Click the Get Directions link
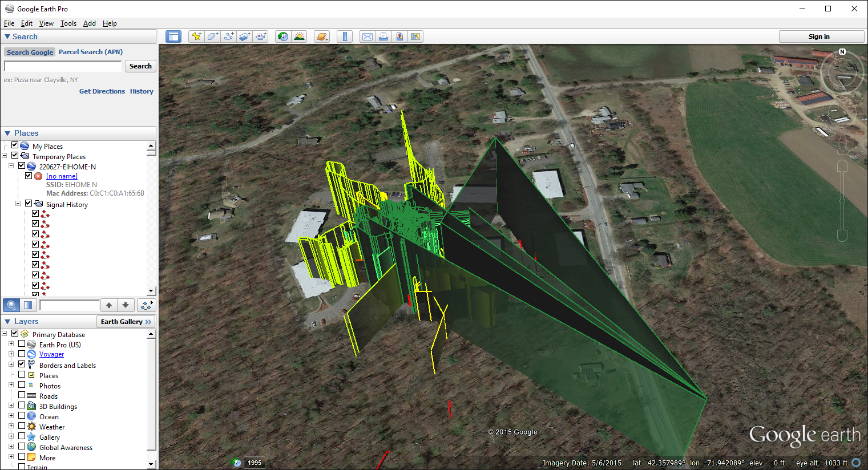Image resolution: width=868 pixels, height=470 pixels. pyautogui.click(x=102, y=91)
